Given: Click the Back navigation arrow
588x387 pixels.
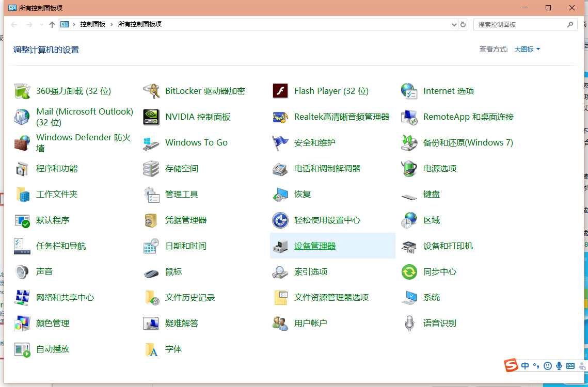Looking at the screenshot, I should click(x=14, y=24).
